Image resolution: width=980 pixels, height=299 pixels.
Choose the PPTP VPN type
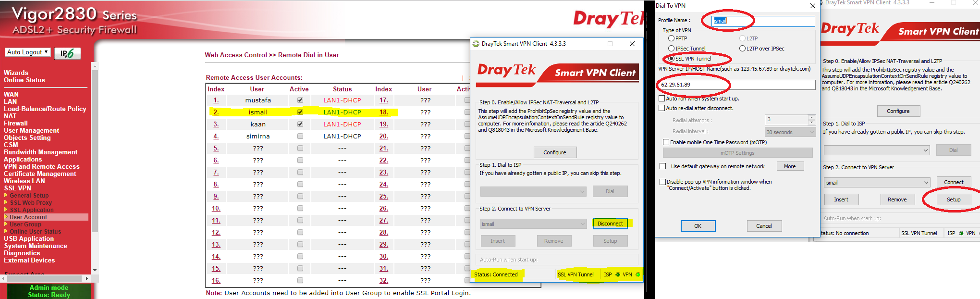(671, 38)
